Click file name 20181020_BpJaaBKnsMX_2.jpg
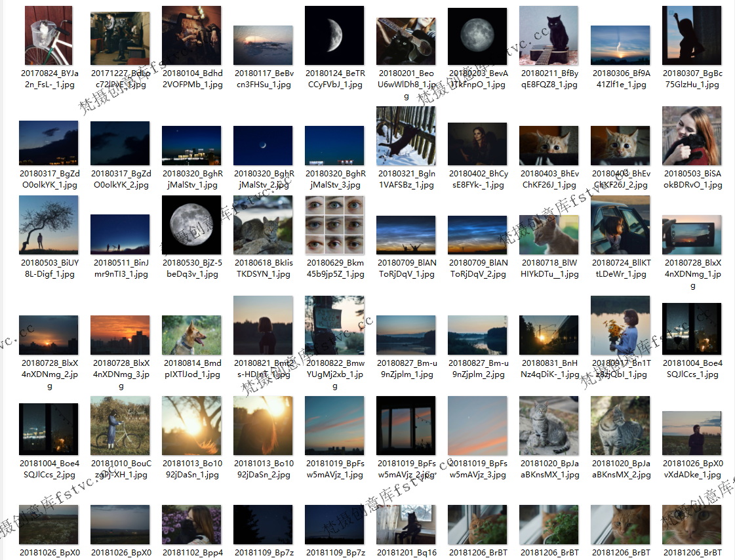 pyautogui.click(x=621, y=469)
